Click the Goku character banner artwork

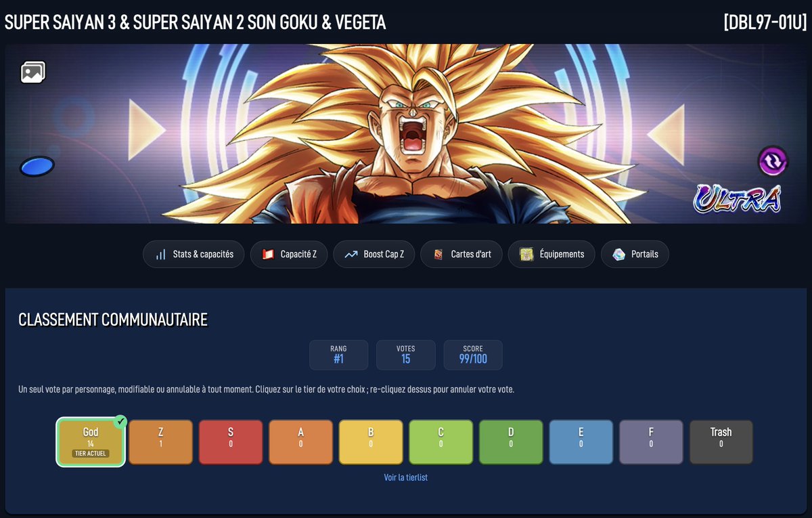coord(406,134)
